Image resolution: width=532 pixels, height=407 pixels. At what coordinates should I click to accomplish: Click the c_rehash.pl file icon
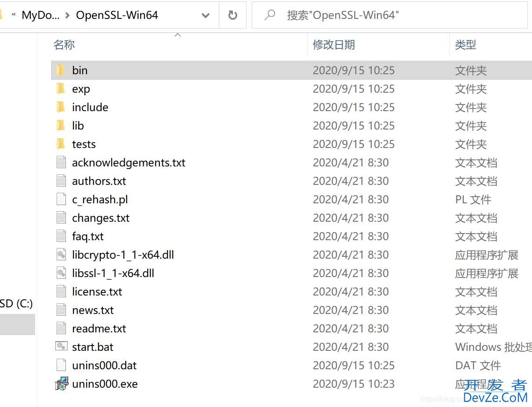point(62,199)
